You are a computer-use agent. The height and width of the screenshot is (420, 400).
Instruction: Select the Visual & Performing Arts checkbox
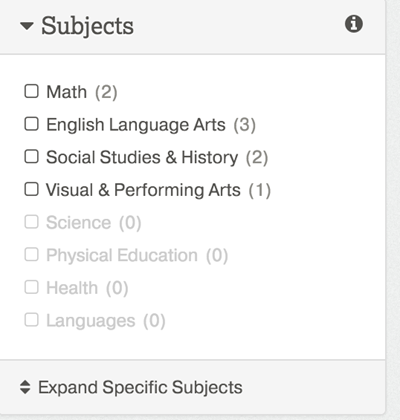coord(32,189)
